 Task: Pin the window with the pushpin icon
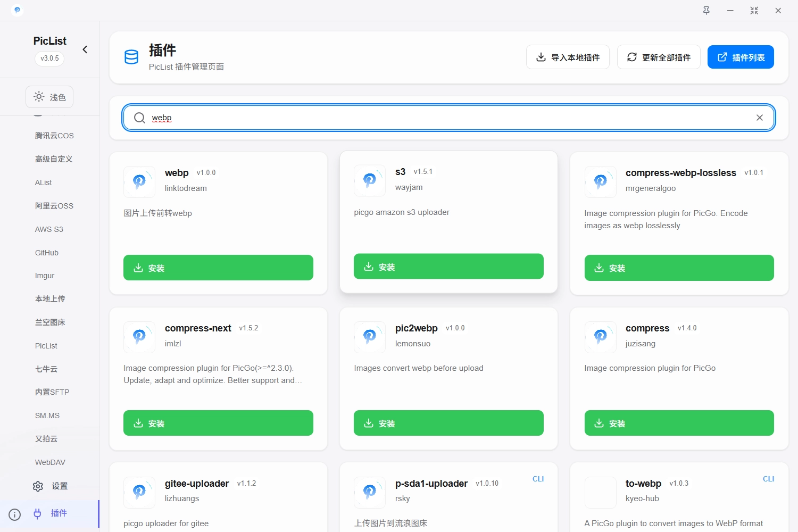pyautogui.click(x=706, y=11)
